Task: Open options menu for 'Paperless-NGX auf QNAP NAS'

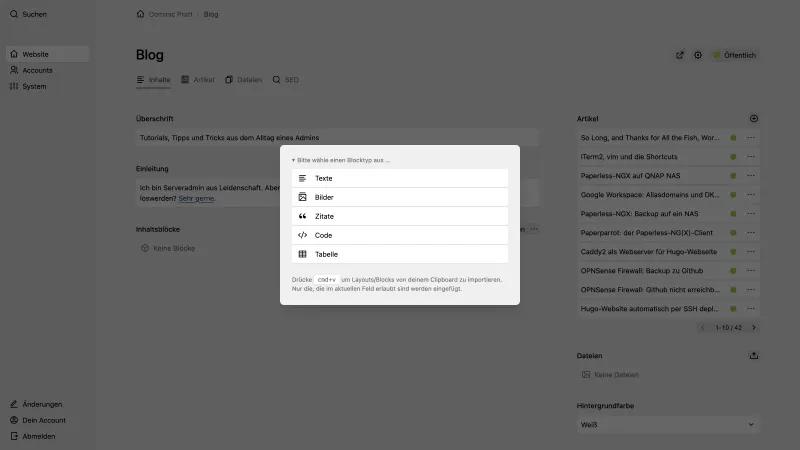Action: click(751, 176)
